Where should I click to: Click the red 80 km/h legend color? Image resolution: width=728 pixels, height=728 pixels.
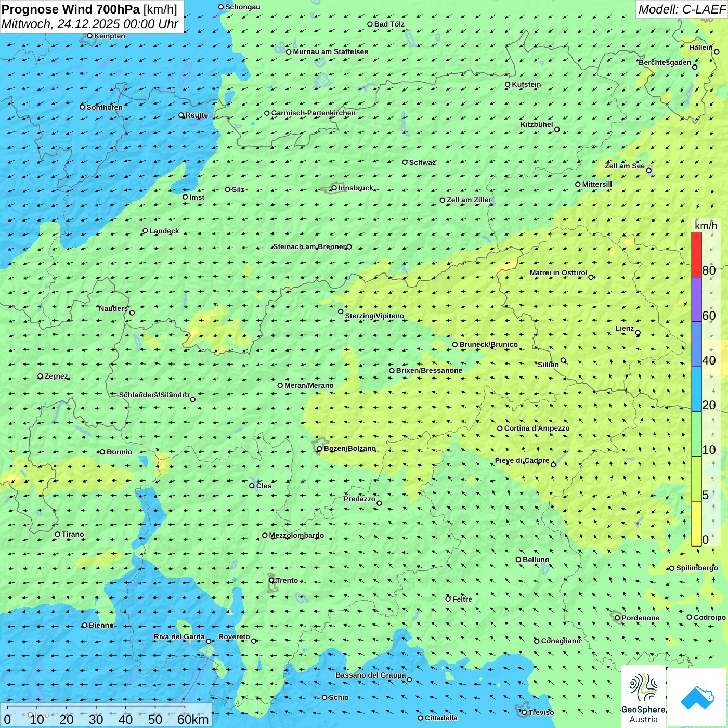pos(696,254)
